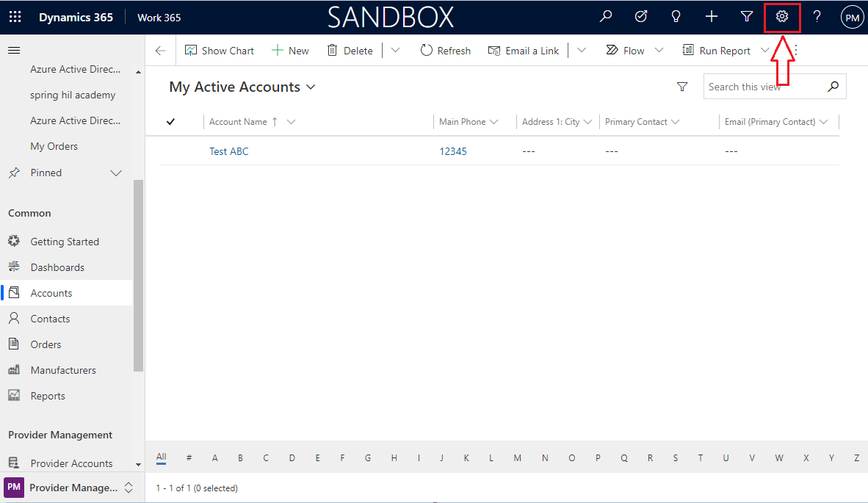Filter records by letter A
This screenshot has width=868, height=503.
pos(214,457)
